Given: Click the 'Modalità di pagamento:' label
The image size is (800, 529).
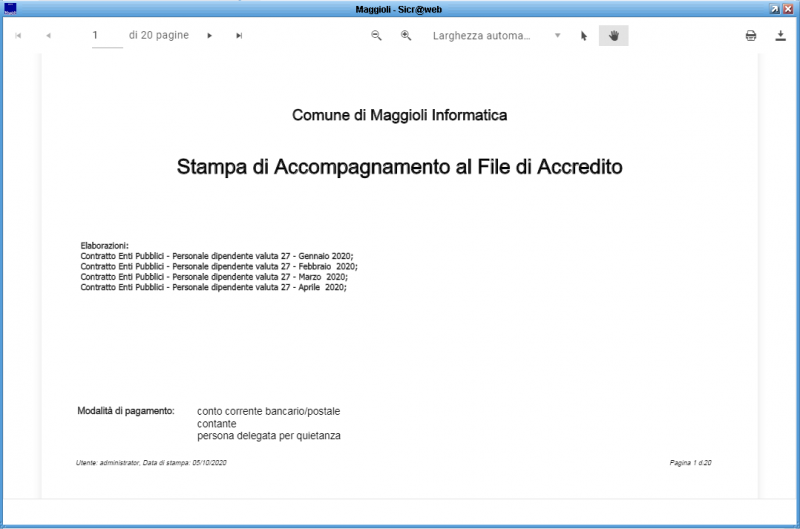Looking at the screenshot, I should [x=126, y=411].
